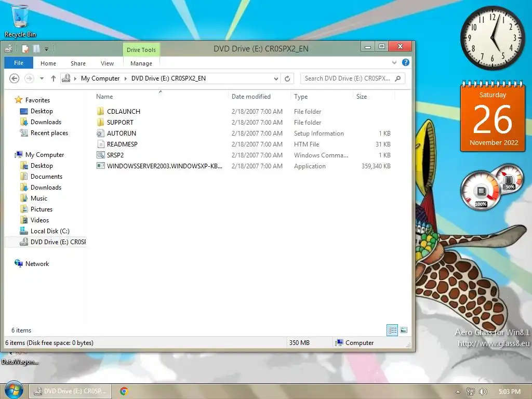Open the Pictures folder in navigation
532x399 pixels.
tap(42, 209)
